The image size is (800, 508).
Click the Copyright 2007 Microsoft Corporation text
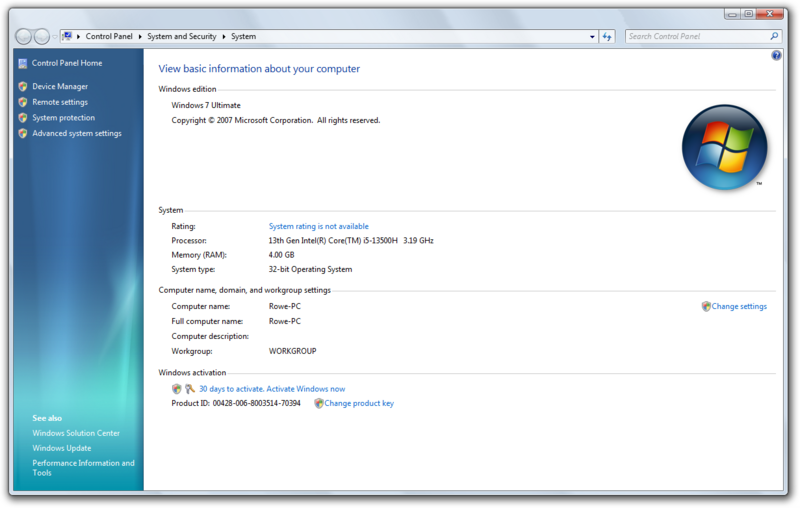click(276, 120)
